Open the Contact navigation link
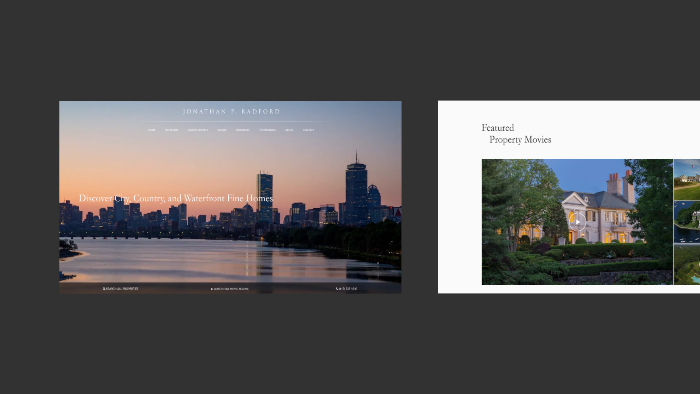This screenshot has width=700, height=394. pyautogui.click(x=308, y=130)
